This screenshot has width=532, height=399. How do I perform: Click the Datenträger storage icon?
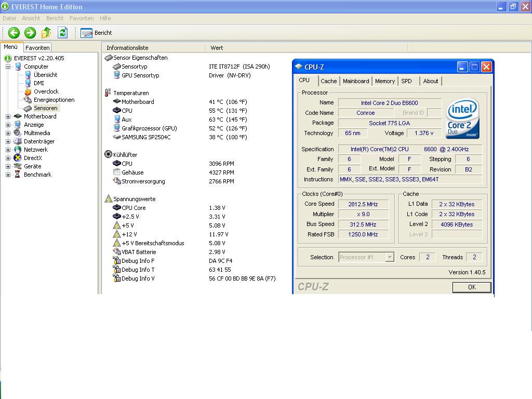click(18, 141)
